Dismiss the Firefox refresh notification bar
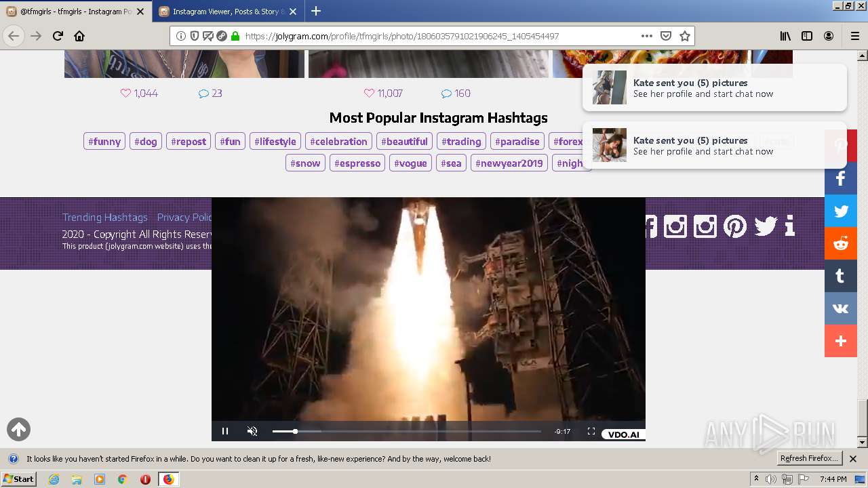868x488 pixels. pos(853,459)
